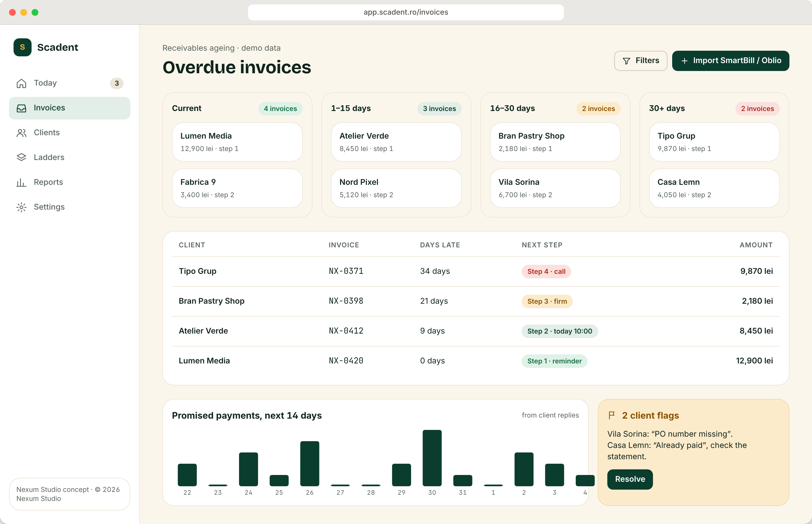Open the Casa Lemn invoice card
The height and width of the screenshot is (524, 812).
coord(714,188)
